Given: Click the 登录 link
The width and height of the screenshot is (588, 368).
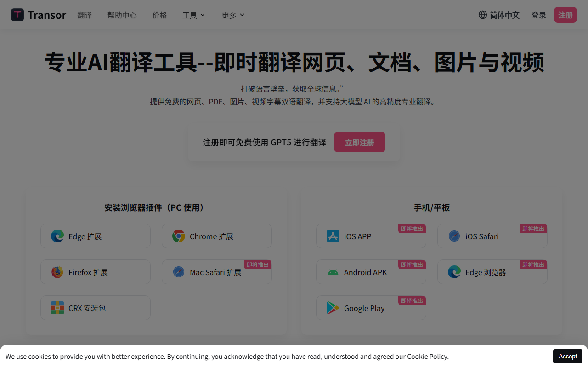Looking at the screenshot, I should [539, 15].
